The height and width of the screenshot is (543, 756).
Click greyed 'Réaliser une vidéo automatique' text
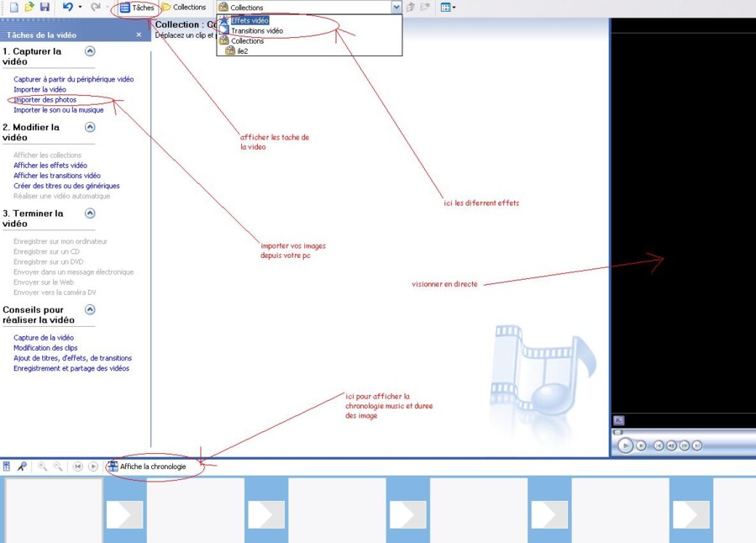point(61,196)
